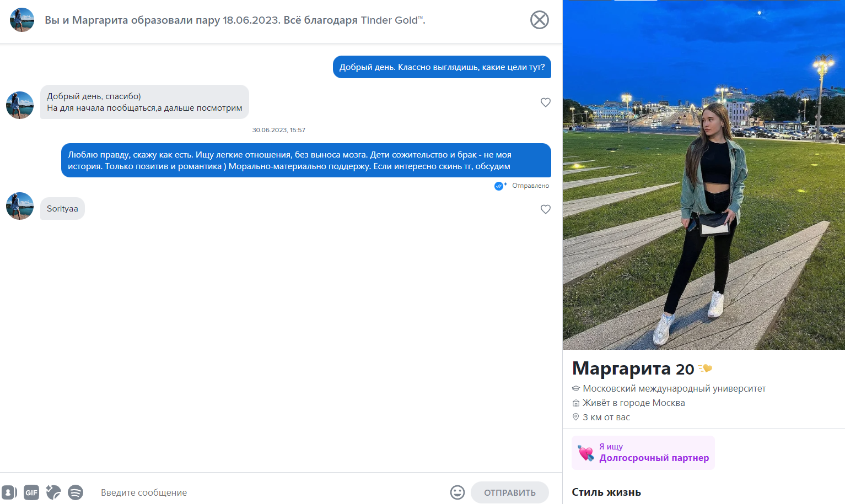Click the "Sorityaa" message bubble
The width and height of the screenshot is (845, 504).
[62, 209]
